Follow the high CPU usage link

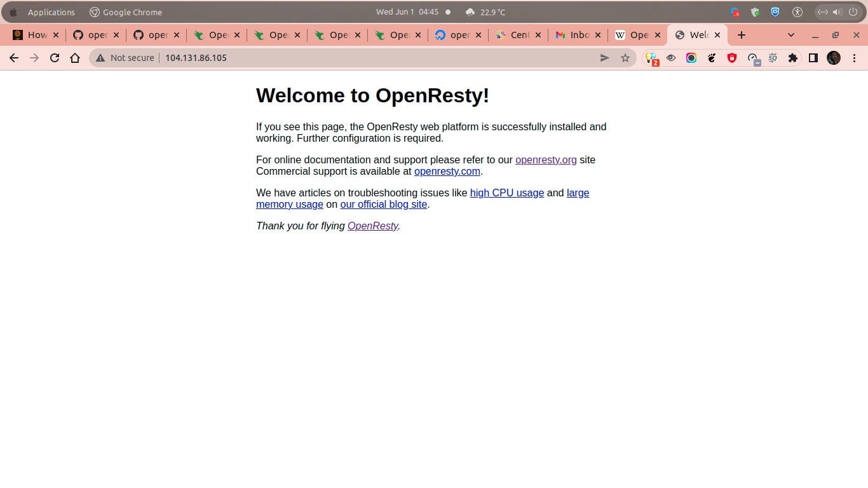pyautogui.click(x=507, y=193)
